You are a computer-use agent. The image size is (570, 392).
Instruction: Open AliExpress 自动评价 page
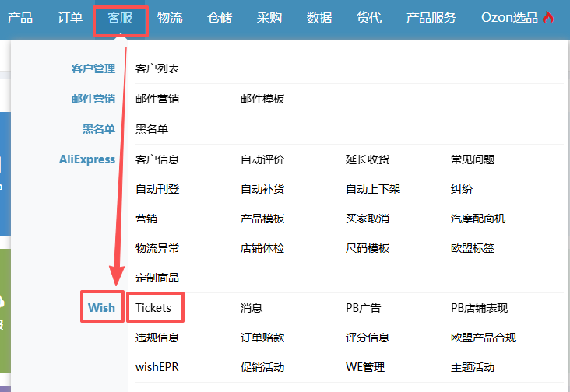click(262, 159)
